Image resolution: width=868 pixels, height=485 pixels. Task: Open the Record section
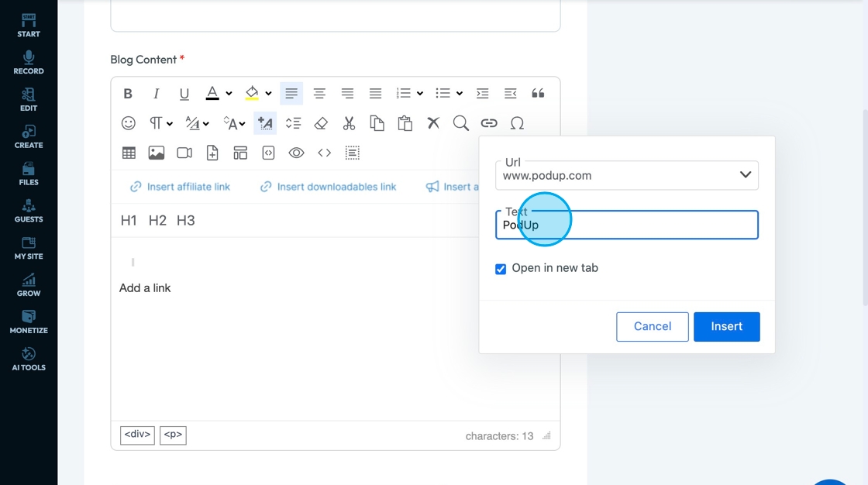point(29,63)
